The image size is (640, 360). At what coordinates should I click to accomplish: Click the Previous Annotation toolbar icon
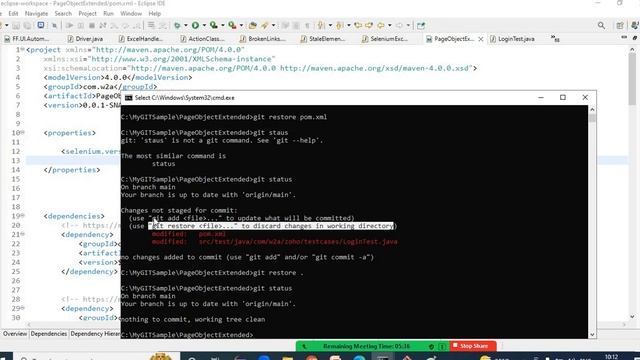(340, 25)
